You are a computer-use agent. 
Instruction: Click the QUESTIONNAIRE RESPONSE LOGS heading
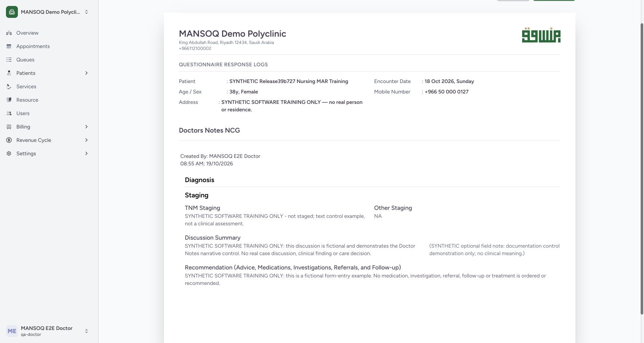pyautogui.click(x=223, y=65)
